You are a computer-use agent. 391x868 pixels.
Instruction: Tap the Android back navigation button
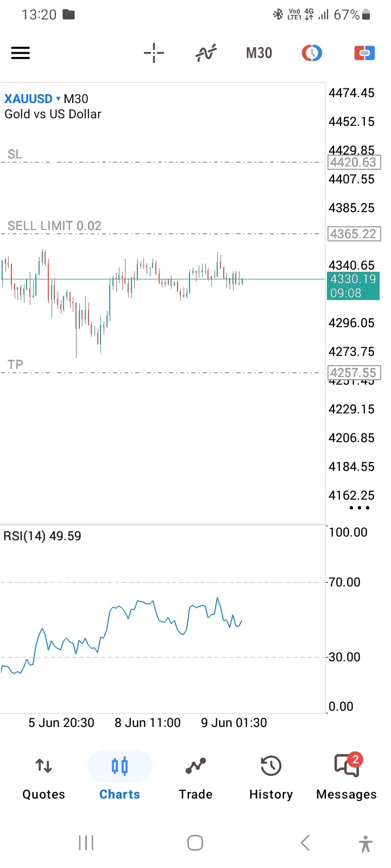point(305,843)
